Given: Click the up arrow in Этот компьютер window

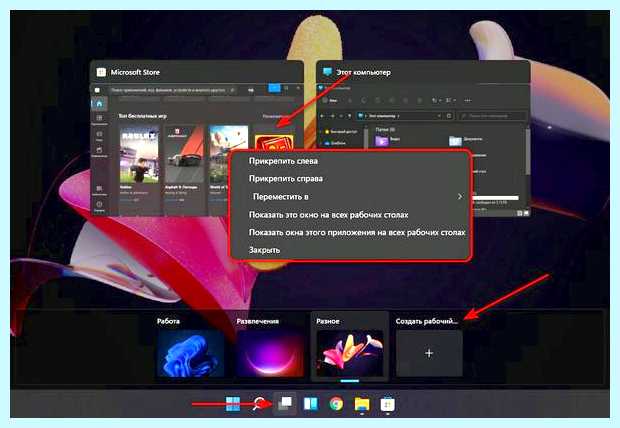Looking at the screenshot, I should tap(349, 116).
